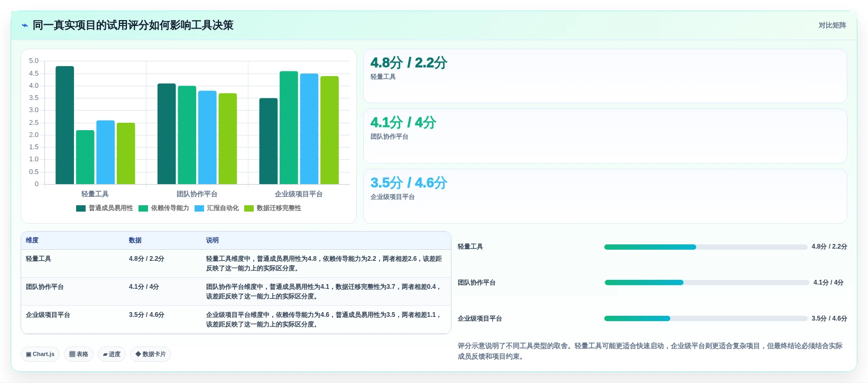This screenshot has width=868, height=383.
Task: Click the 依赖传导能力 legend label
Action: coord(170,208)
